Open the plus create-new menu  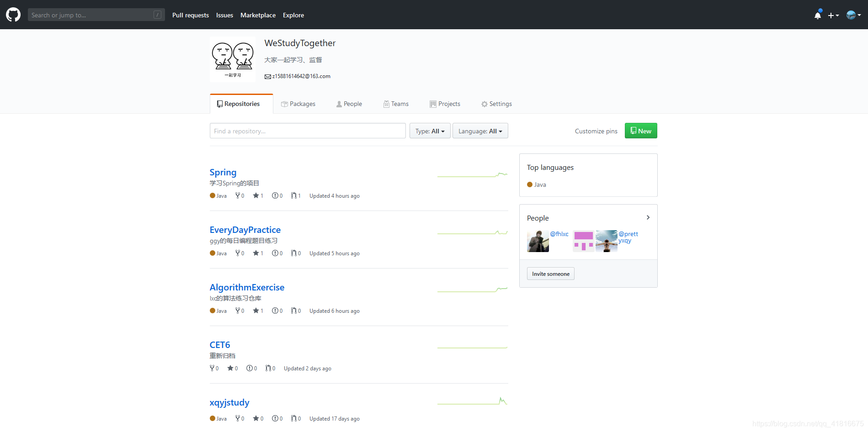[x=833, y=15]
